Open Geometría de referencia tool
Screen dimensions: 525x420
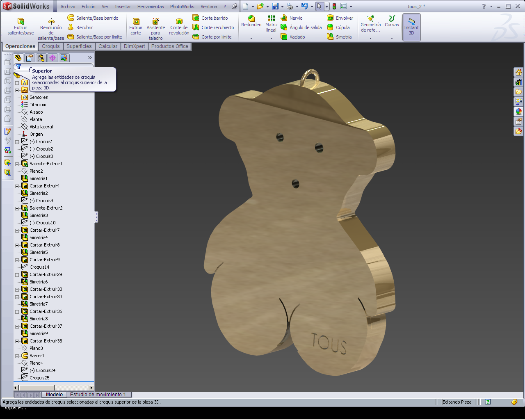pos(371,24)
